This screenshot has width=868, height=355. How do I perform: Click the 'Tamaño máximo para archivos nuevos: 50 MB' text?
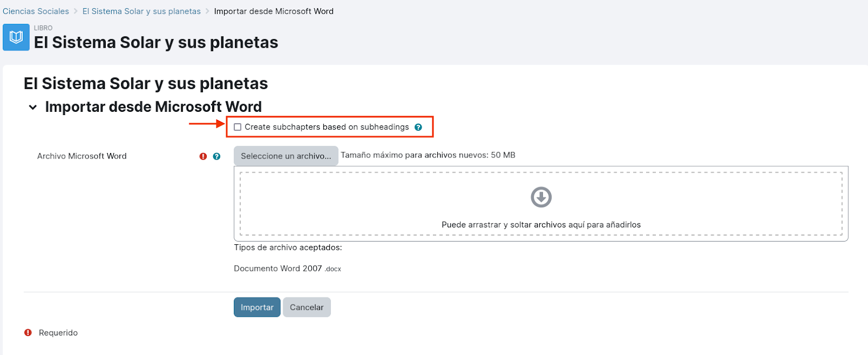coord(428,155)
